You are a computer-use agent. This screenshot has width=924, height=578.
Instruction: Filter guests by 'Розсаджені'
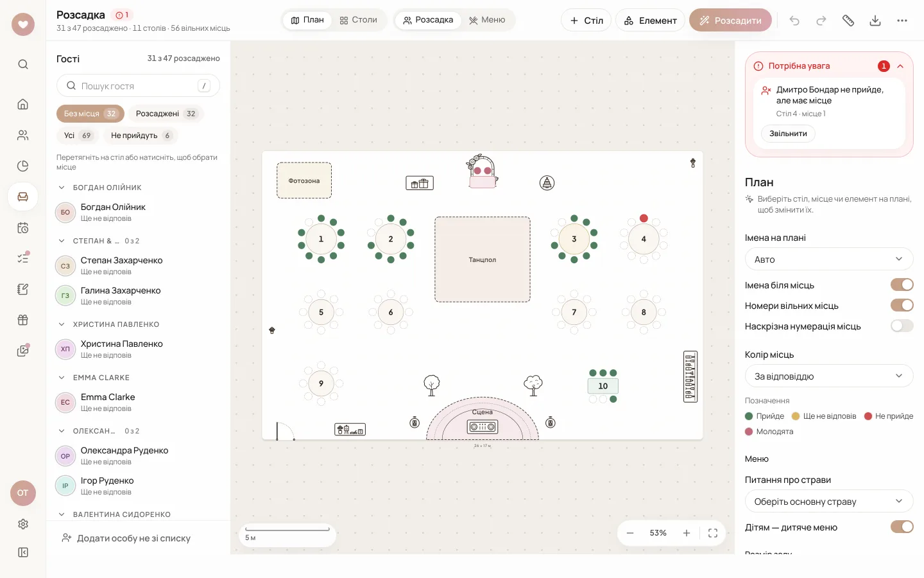pos(166,114)
